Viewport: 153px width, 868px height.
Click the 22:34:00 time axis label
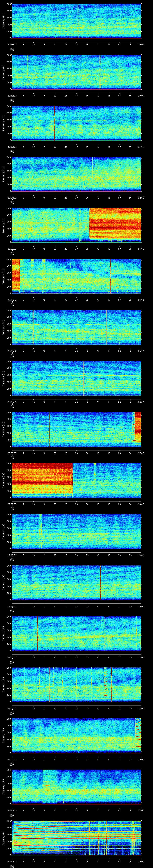coord(12,861)
